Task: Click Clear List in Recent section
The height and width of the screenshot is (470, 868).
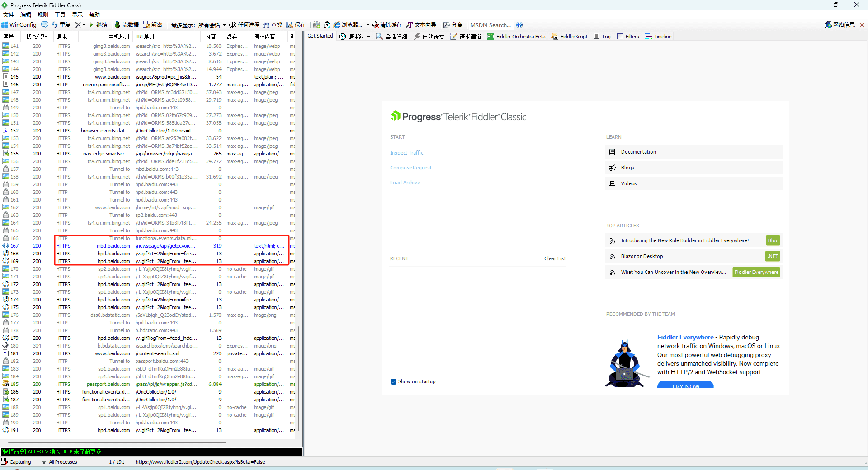Action: coord(555,258)
